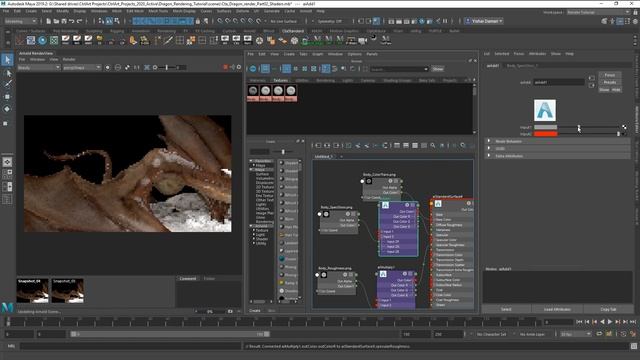Click the yellow folder shelf icon

(x=99, y=40)
